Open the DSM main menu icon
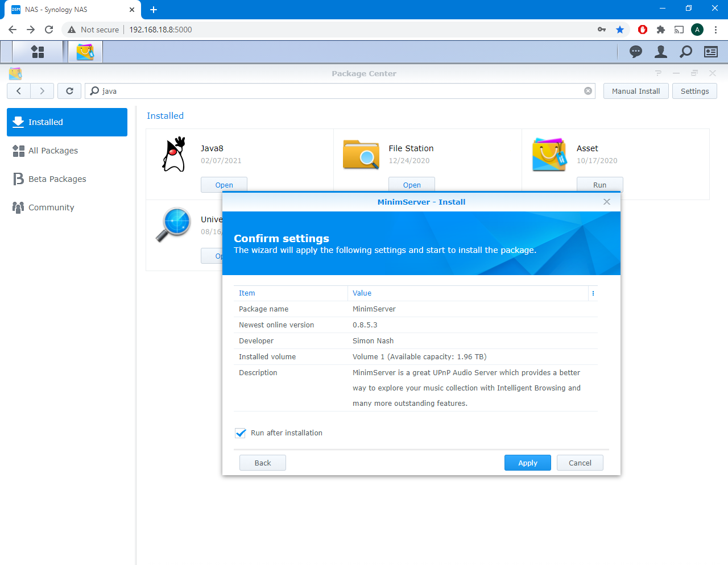The height and width of the screenshot is (565, 728). (38, 52)
